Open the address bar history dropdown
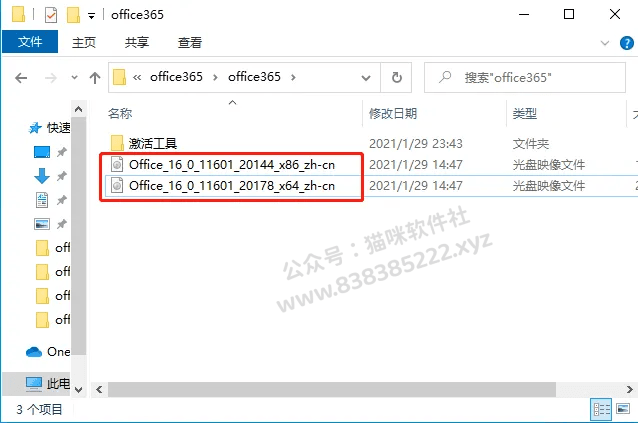 (x=366, y=77)
